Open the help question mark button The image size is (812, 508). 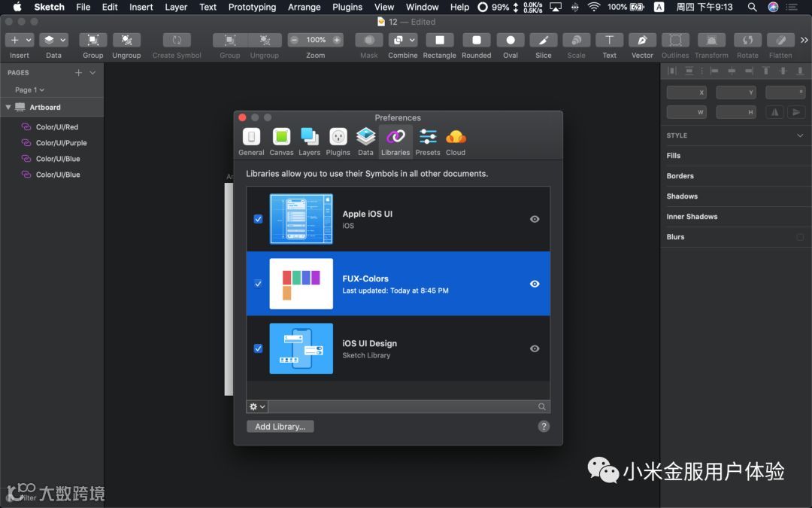tap(544, 426)
